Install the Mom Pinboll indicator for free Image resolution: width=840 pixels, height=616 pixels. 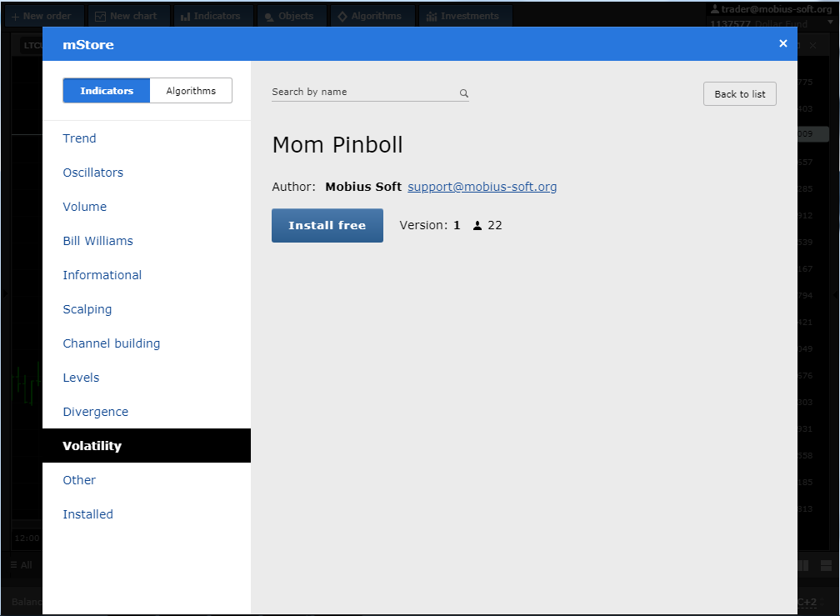click(x=327, y=226)
